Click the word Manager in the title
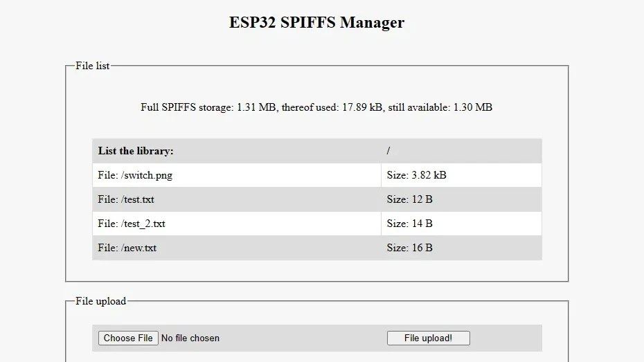The image size is (644, 362). coord(371,22)
